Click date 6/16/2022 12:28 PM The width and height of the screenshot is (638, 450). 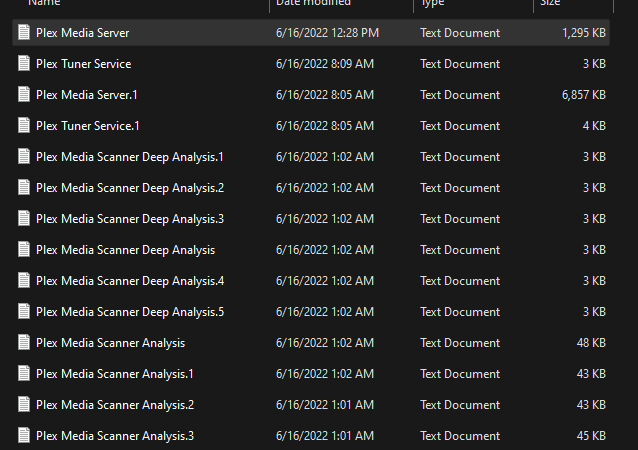(328, 33)
